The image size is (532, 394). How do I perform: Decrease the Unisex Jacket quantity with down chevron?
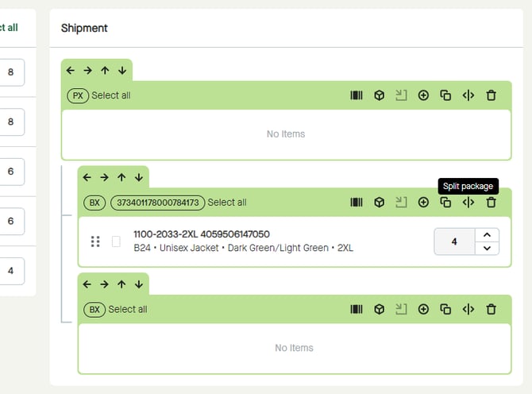pyautogui.click(x=488, y=249)
